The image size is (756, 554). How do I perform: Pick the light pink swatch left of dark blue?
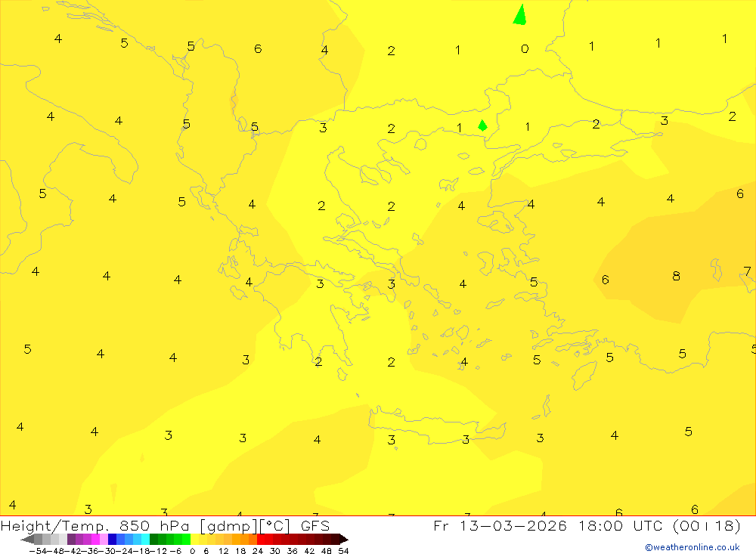(104, 540)
